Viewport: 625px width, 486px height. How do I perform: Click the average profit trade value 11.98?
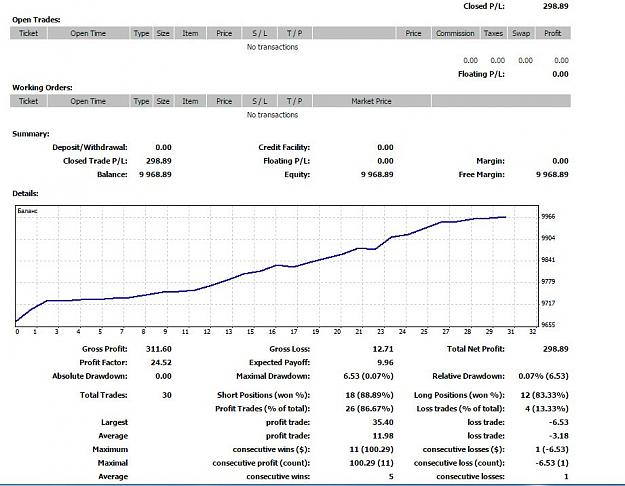383,436
